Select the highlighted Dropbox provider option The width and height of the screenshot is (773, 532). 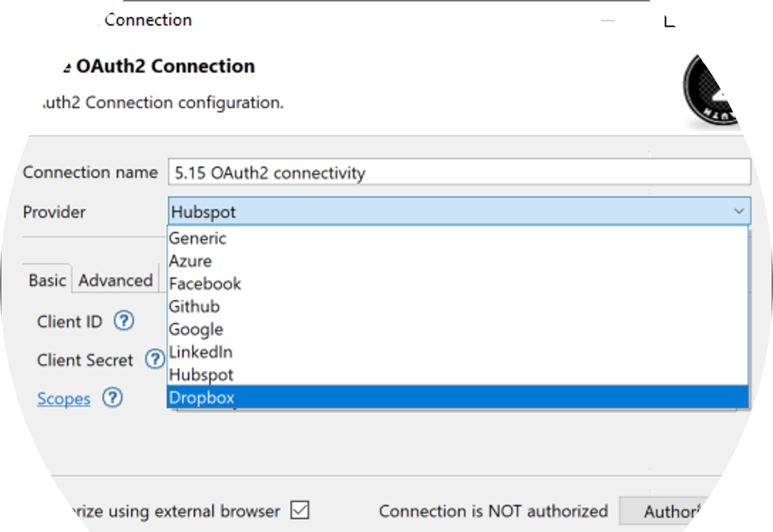click(x=202, y=398)
